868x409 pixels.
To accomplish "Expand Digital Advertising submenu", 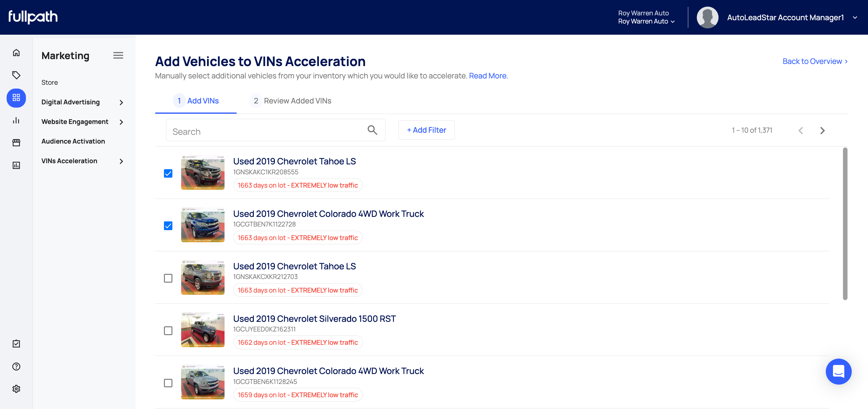I will [121, 102].
